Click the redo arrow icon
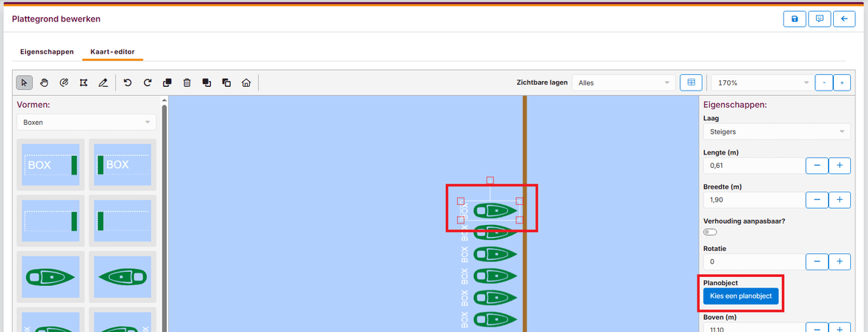The height and width of the screenshot is (332, 868). point(148,82)
